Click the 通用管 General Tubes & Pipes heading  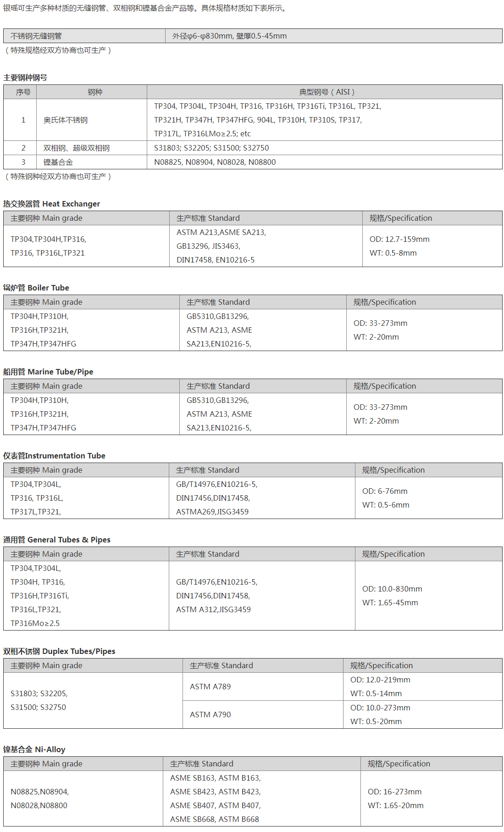[x=57, y=540]
